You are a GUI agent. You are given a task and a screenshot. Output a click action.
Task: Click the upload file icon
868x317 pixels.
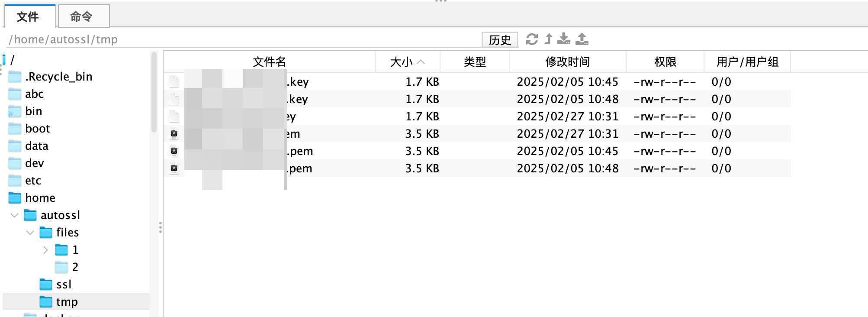[x=582, y=39]
